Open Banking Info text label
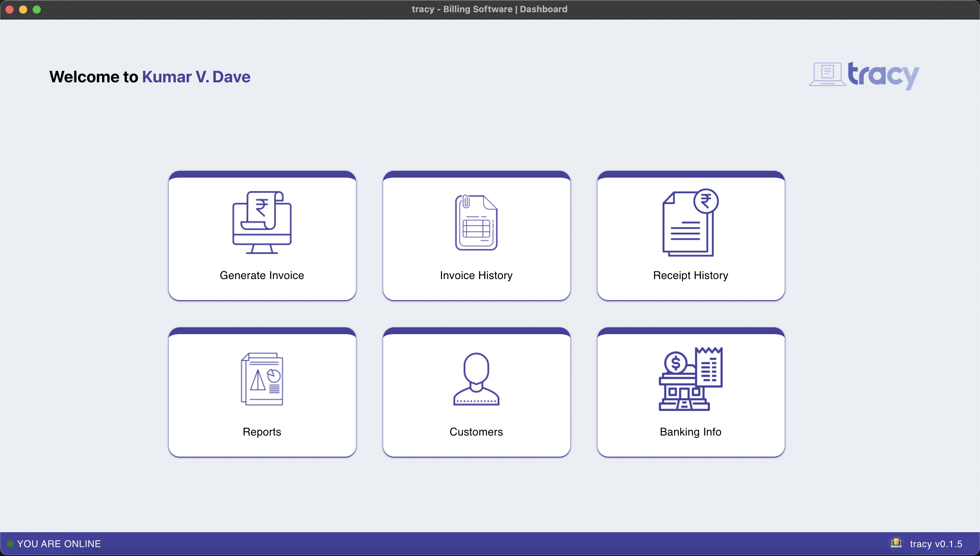Screen dimensions: 980x556 tap(690, 432)
